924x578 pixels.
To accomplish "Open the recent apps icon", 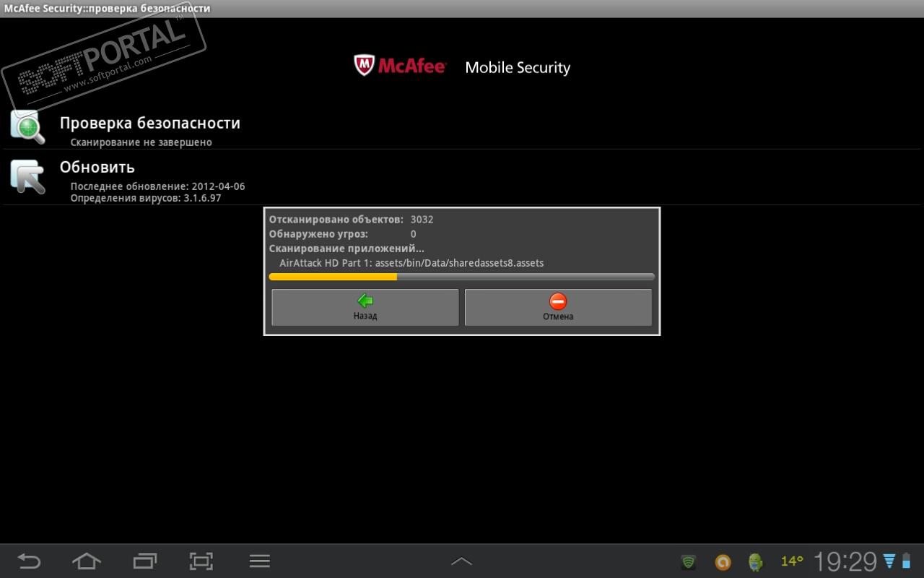I will pyautogui.click(x=145, y=561).
